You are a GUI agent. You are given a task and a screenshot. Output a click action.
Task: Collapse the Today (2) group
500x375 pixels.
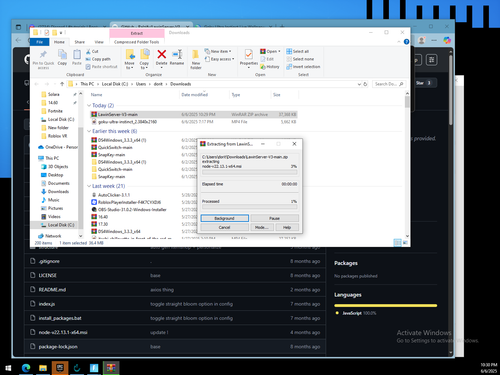89,105
